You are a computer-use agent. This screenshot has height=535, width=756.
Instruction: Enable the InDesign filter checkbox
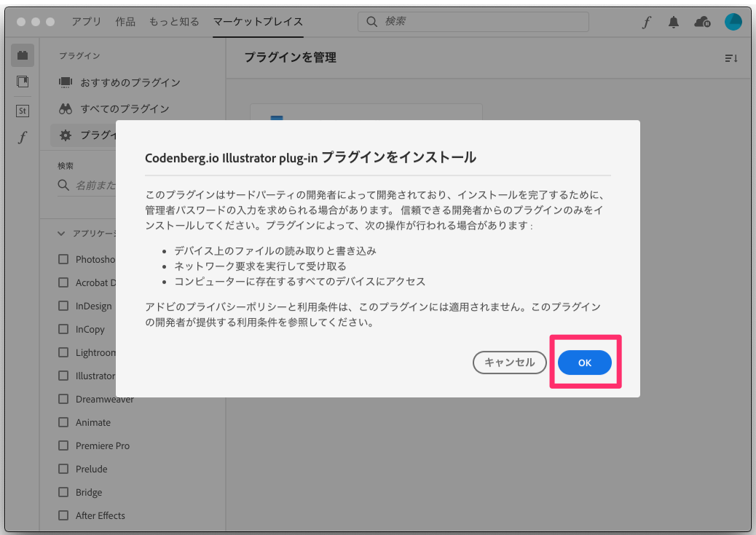coord(63,306)
